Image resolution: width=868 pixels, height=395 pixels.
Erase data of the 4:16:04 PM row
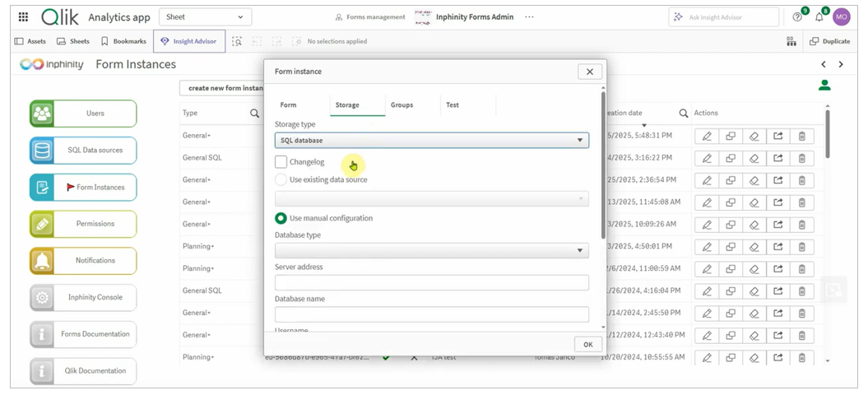coord(754,290)
